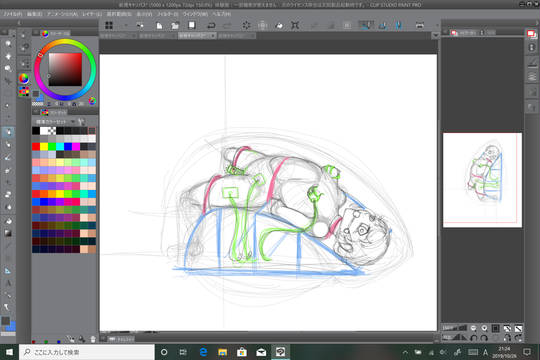
Task: Pick pure red swatch in color set
Action: [36, 146]
